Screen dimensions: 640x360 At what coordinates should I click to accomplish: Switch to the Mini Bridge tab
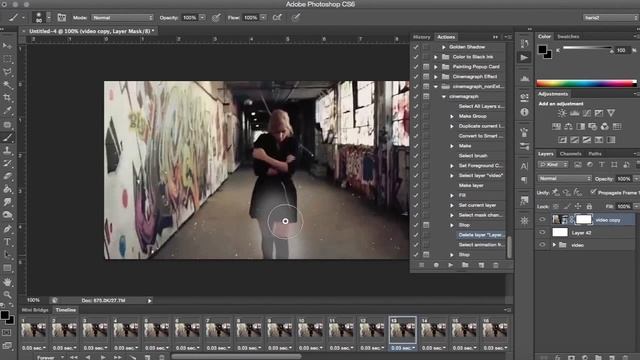(35, 310)
